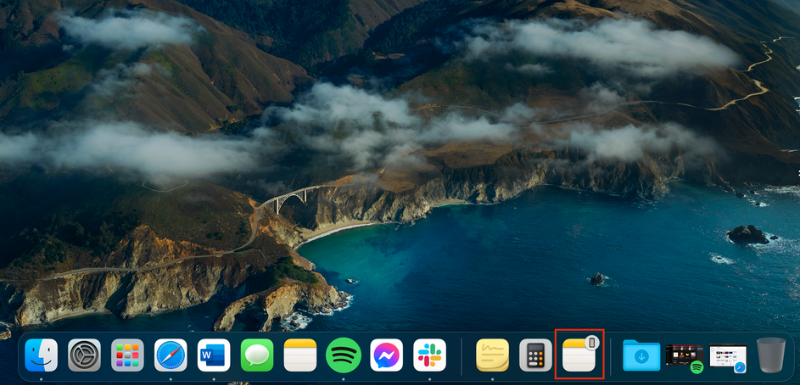Open Launchpad from the Dock
This screenshot has height=385, width=800.
tap(128, 355)
